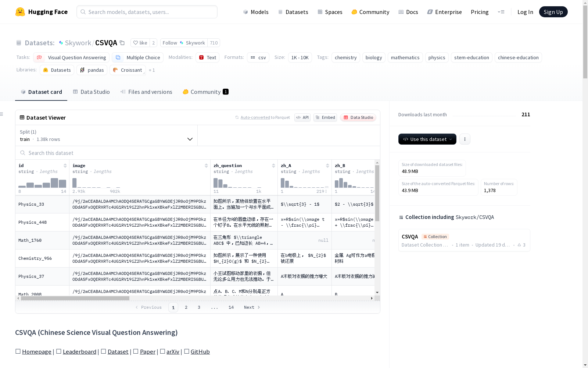This screenshot has width=588, height=368.
Task: Open the three-dot dataset options menu
Action: [465, 139]
